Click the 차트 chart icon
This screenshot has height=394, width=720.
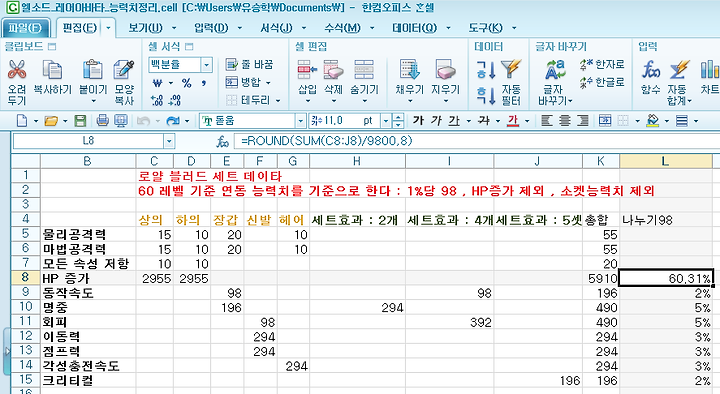[710, 70]
